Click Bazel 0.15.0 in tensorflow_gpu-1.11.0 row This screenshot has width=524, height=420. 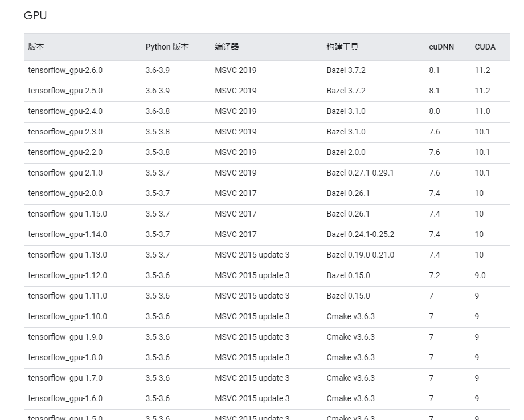348,296
